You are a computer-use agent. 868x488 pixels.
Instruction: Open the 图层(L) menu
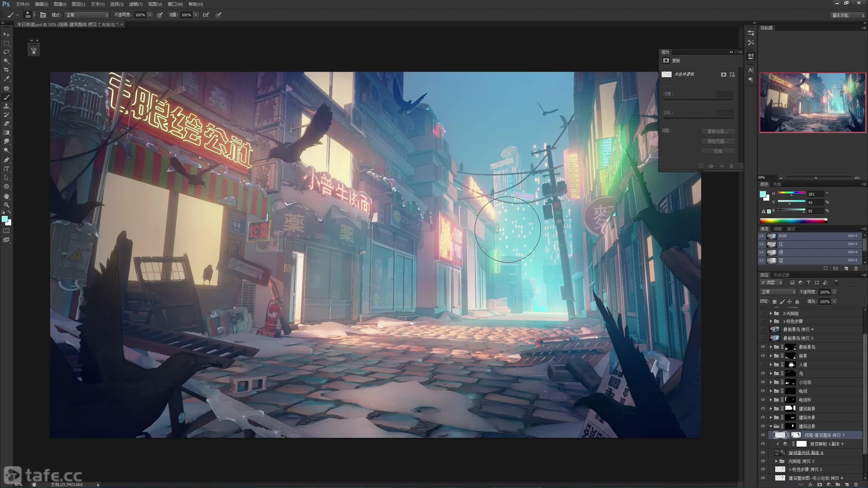78,4
